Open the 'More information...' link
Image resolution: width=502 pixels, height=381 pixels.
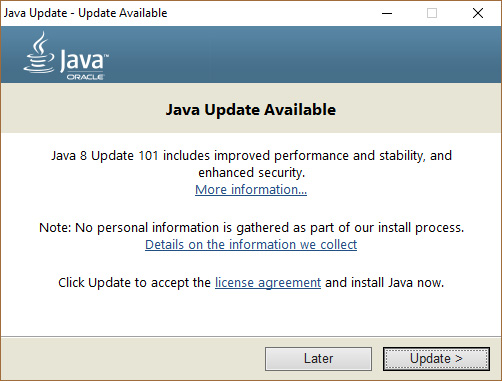pos(251,189)
